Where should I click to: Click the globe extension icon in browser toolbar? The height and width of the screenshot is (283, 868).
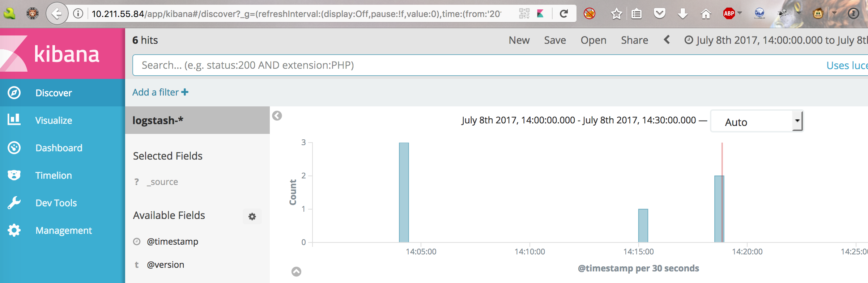tap(759, 14)
